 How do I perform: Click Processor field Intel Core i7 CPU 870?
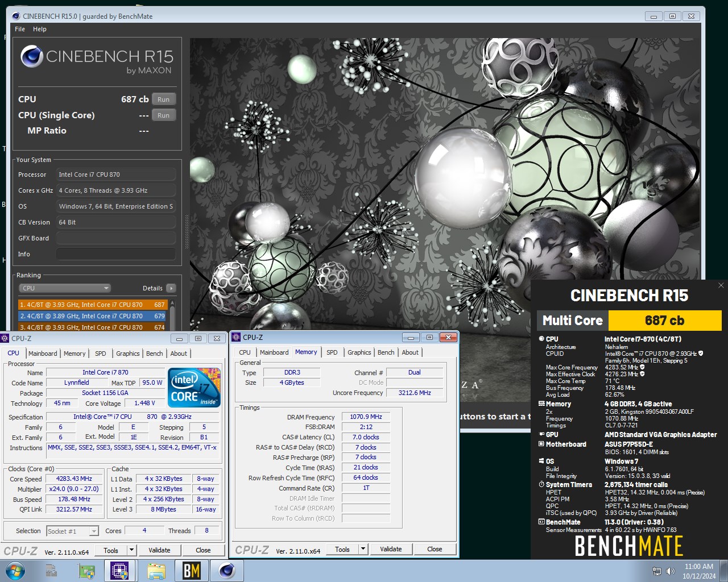point(115,174)
